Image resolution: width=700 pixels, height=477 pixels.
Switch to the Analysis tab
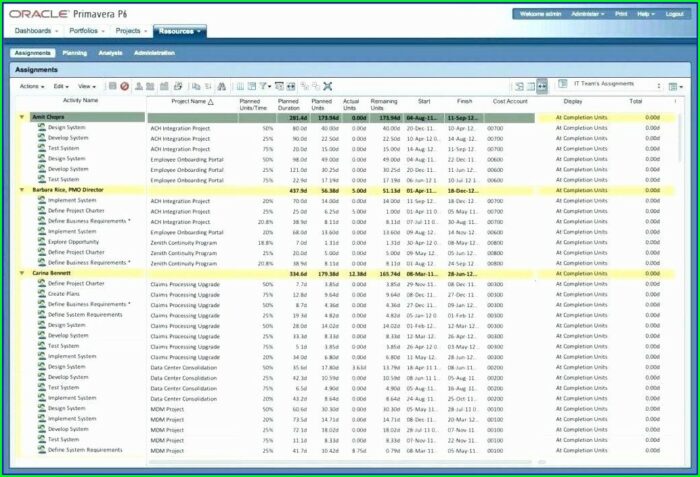coord(110,53)
